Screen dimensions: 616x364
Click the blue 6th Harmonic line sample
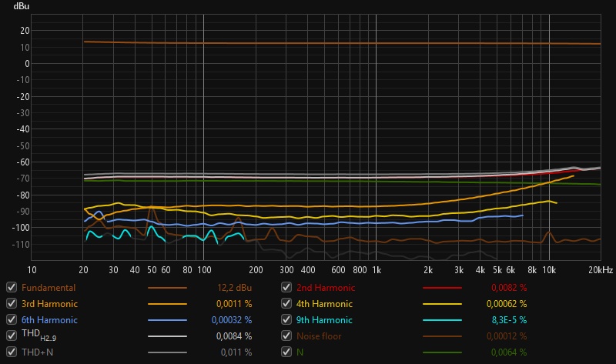click(167, 320)
